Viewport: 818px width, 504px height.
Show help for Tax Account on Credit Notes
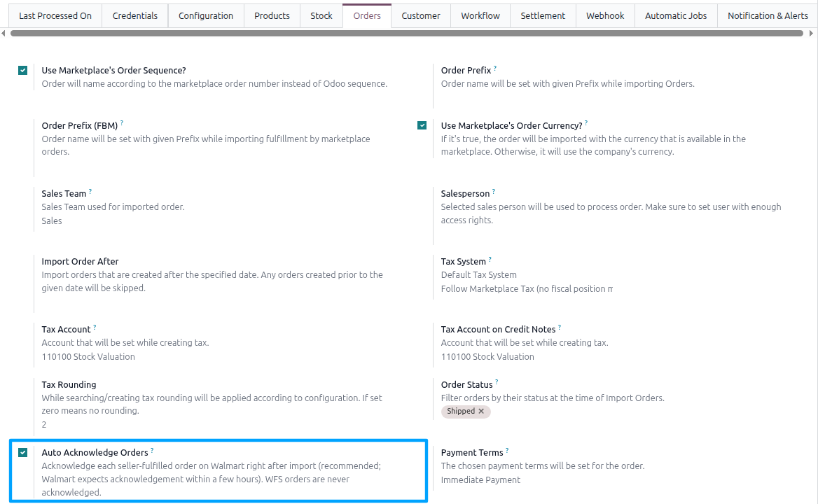tap(560, 328)
